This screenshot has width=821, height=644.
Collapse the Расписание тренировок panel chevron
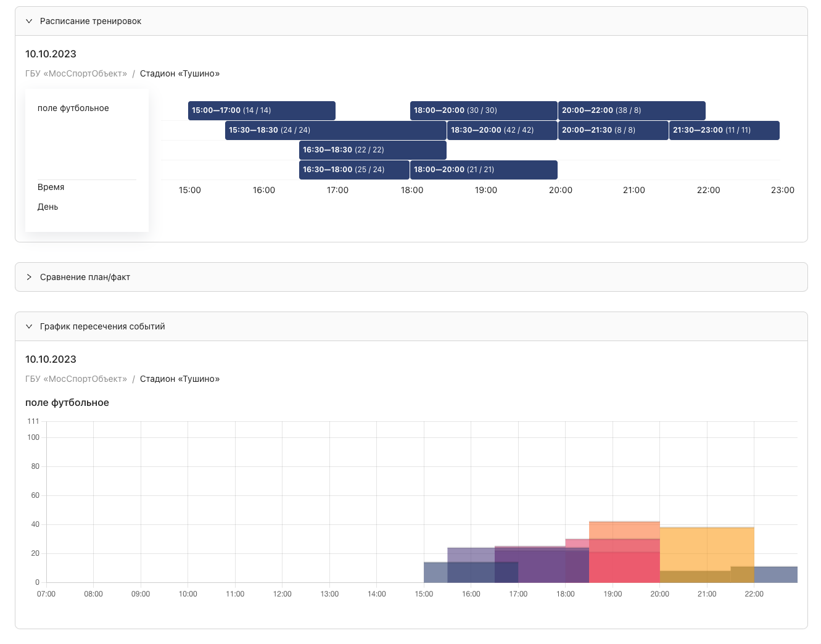click(29, 21)
